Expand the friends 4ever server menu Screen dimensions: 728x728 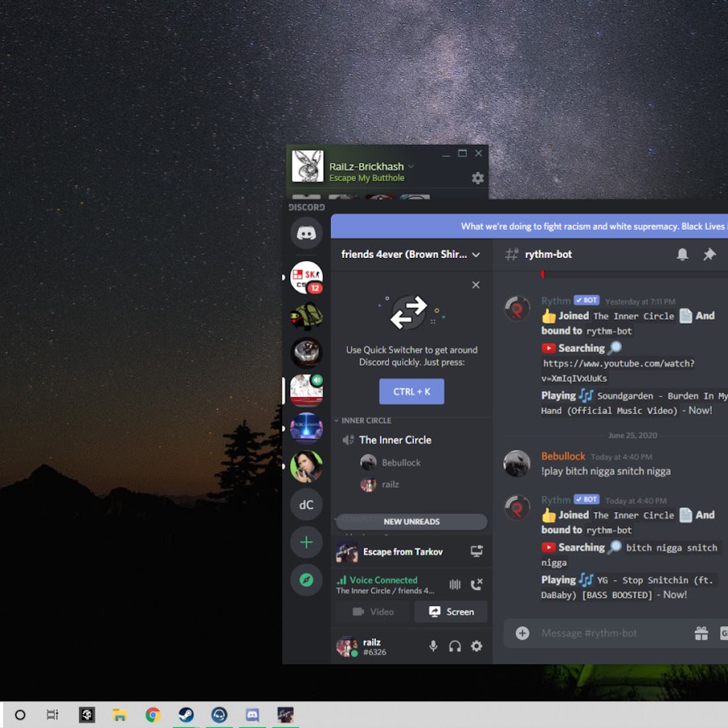(x=412, y=255)
